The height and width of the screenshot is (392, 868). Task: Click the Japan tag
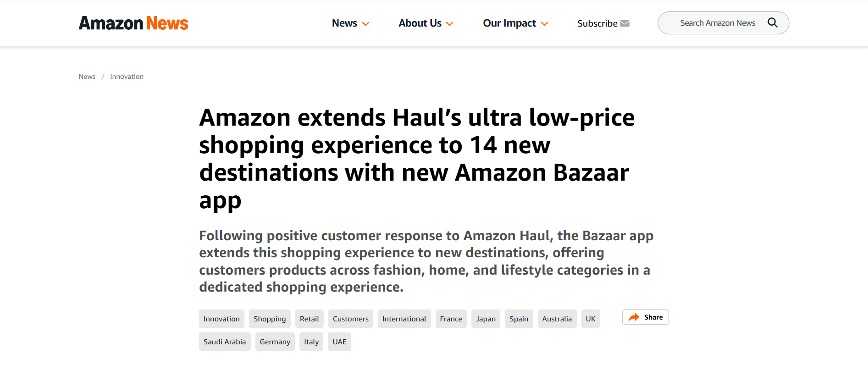486,319
